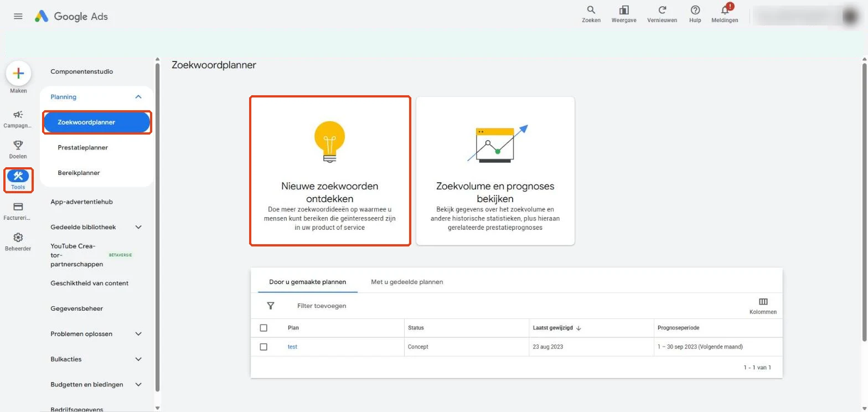
Task: Open YouTube Creator-partnerschappen item
Action: (77, 255)
